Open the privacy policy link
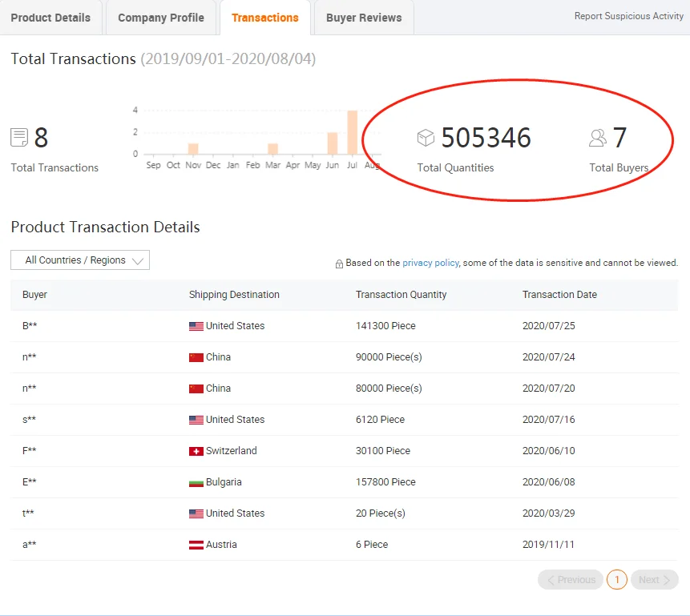This screenshot has width=690, height=616. [x=430, y=263]
